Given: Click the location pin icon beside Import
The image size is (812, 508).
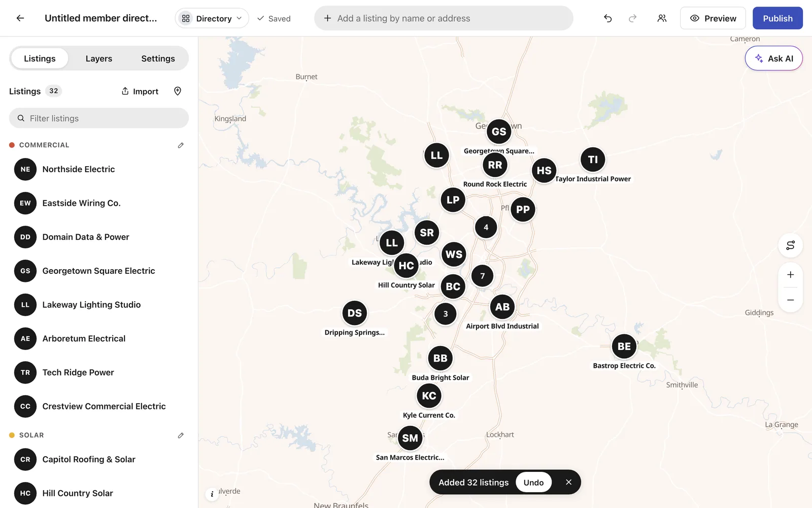Looking at the screenshot, I should [178, 91].
